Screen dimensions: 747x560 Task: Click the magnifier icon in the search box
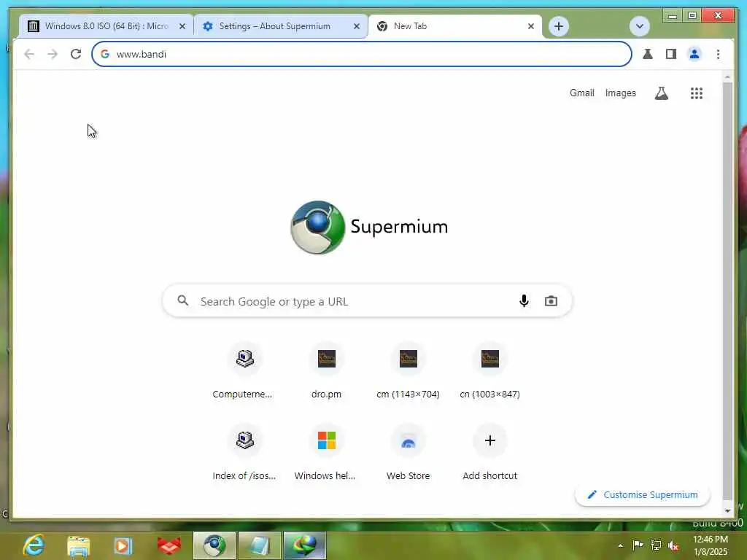point(183,300)
